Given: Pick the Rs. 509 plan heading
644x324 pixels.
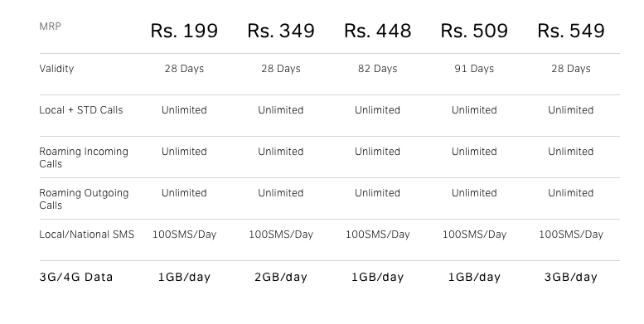Looking at the screenshot, I should coord(474,31).
